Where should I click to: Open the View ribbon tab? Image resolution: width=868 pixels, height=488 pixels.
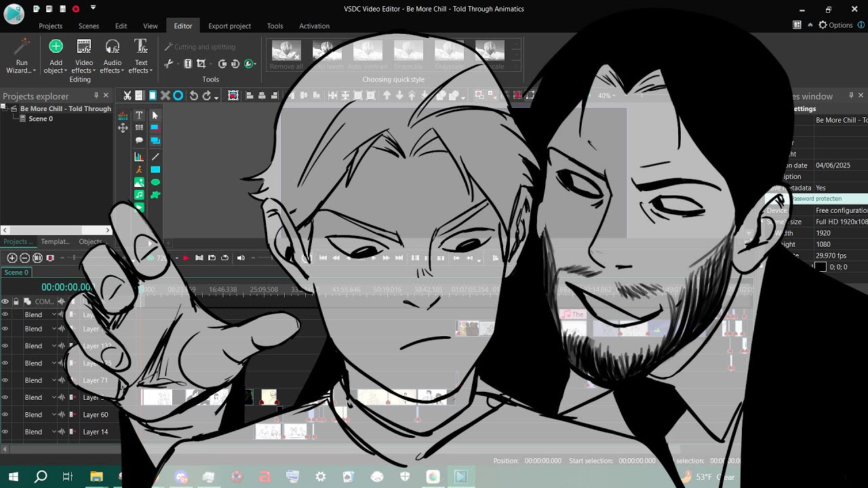(x=151, y=26)
